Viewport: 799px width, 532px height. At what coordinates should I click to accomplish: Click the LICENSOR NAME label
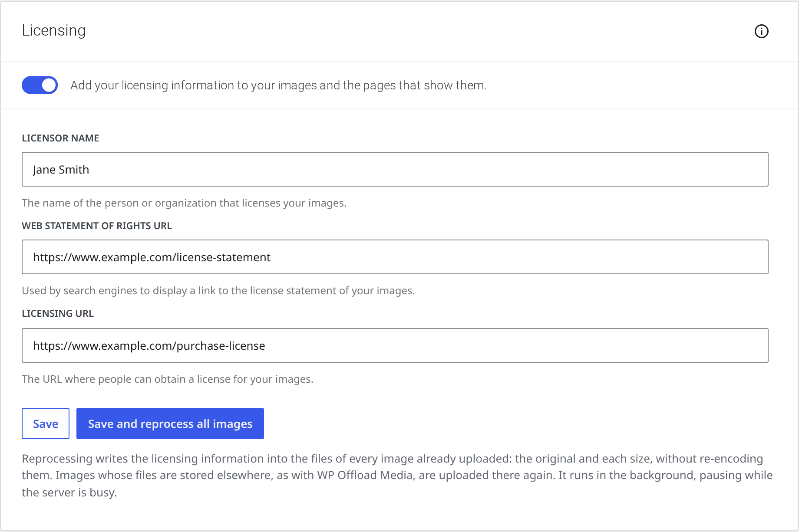[x=60, y=138]
